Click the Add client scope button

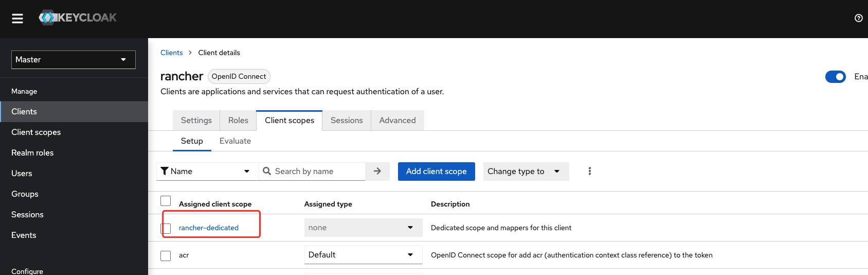(x=437, y=171)
